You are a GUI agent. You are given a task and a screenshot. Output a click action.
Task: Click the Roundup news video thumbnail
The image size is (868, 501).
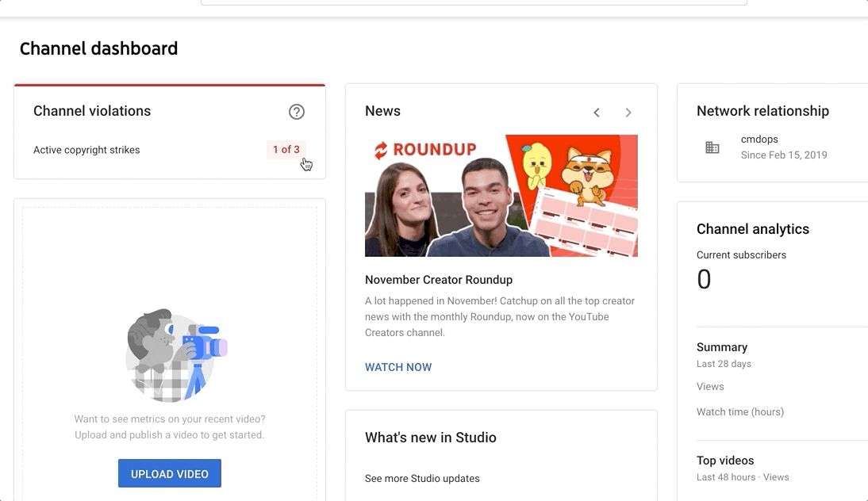click(501, 196)
